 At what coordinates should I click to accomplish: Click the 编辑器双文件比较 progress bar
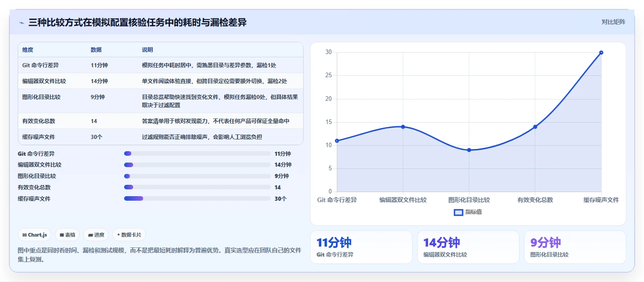click(197, 165)
